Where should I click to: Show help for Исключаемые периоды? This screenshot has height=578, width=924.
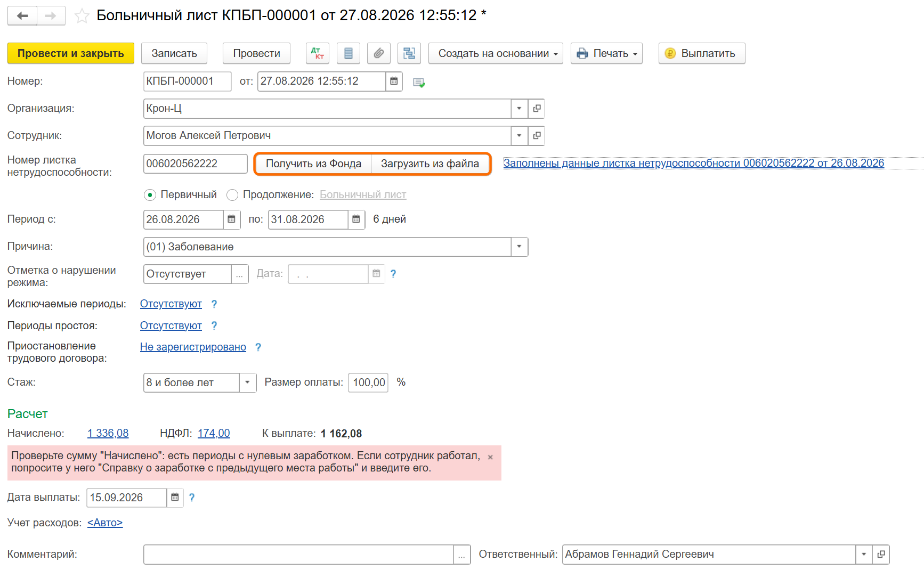[x=214, y=304]
